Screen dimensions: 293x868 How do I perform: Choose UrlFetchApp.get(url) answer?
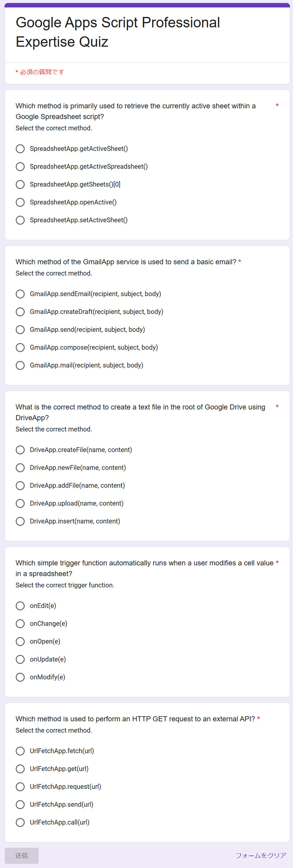(x=20, y=769)
